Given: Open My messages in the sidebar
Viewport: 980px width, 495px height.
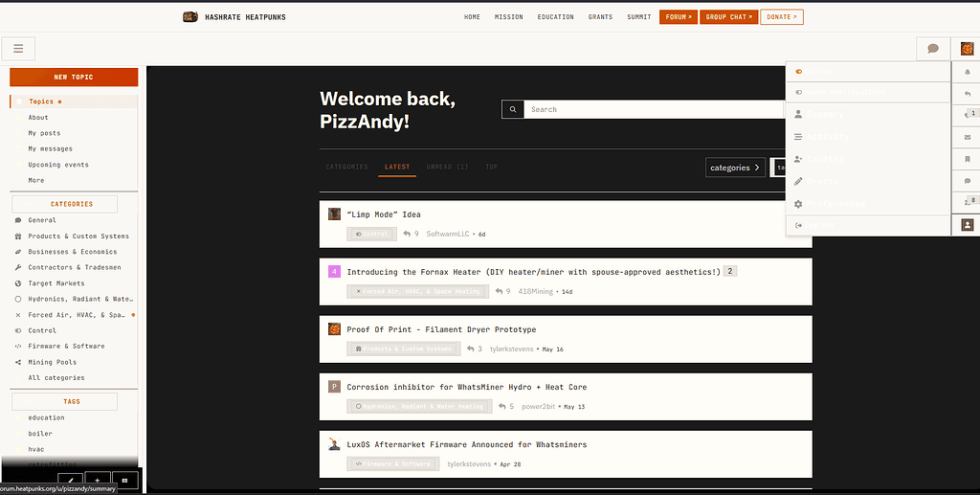Looking at the screenshot, I should point(50,148).
